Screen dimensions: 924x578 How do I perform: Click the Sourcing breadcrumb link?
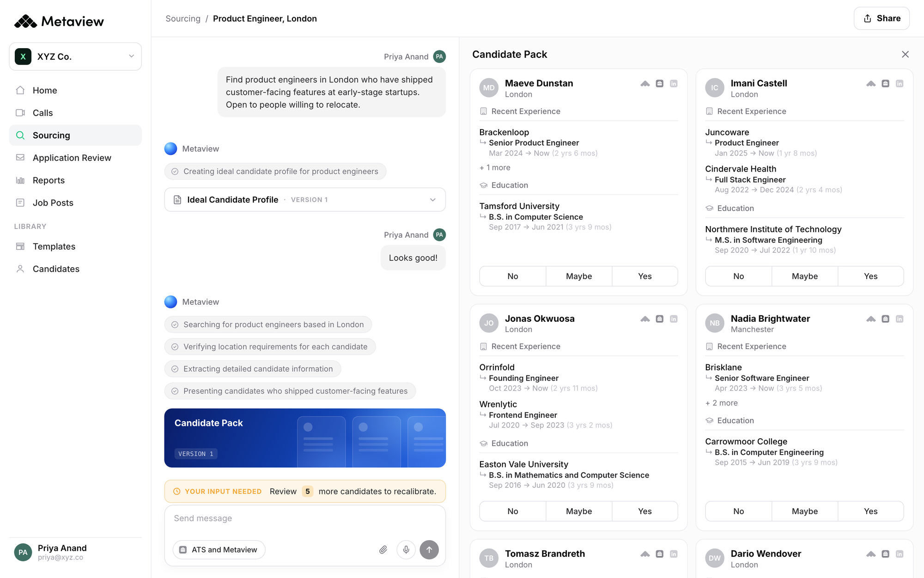coord(183,18)
